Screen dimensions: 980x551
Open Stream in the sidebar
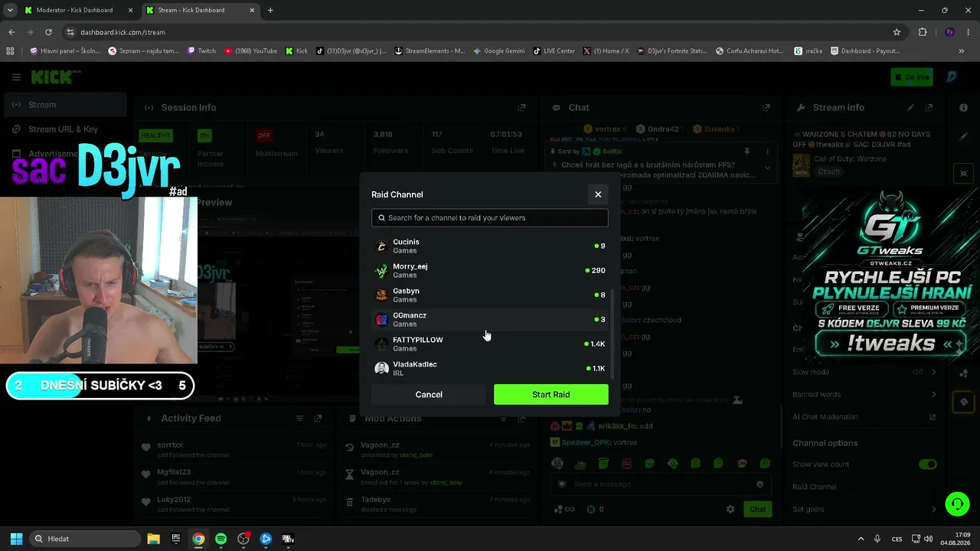(65, 105)
